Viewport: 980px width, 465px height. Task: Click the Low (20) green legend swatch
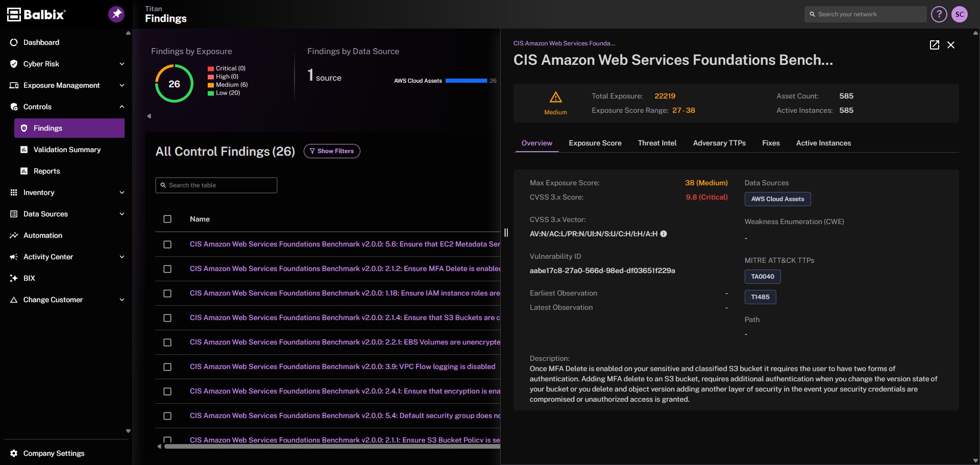(x=210, y=93)
